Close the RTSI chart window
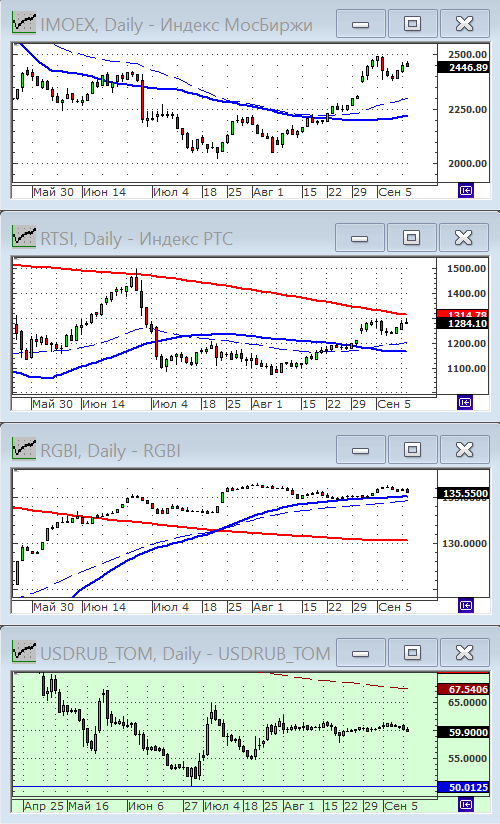Screen dimensions: 500x824 pos(464,238)
